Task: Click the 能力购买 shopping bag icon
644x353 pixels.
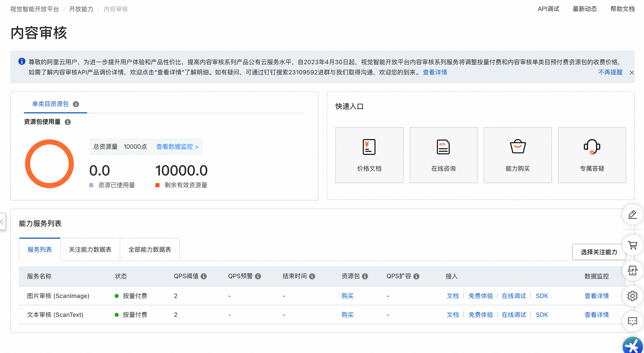Action: pyautogui.click(x=518, y=146)
